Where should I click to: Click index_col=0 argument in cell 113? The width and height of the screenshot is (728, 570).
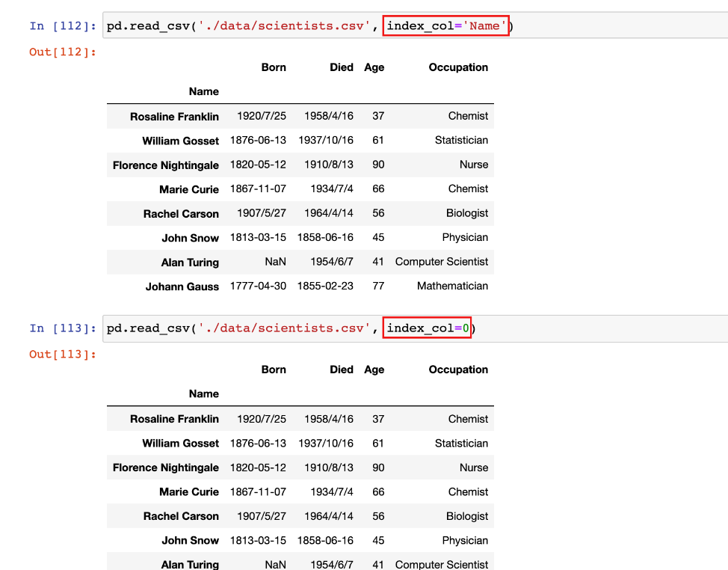pos(427,328)
